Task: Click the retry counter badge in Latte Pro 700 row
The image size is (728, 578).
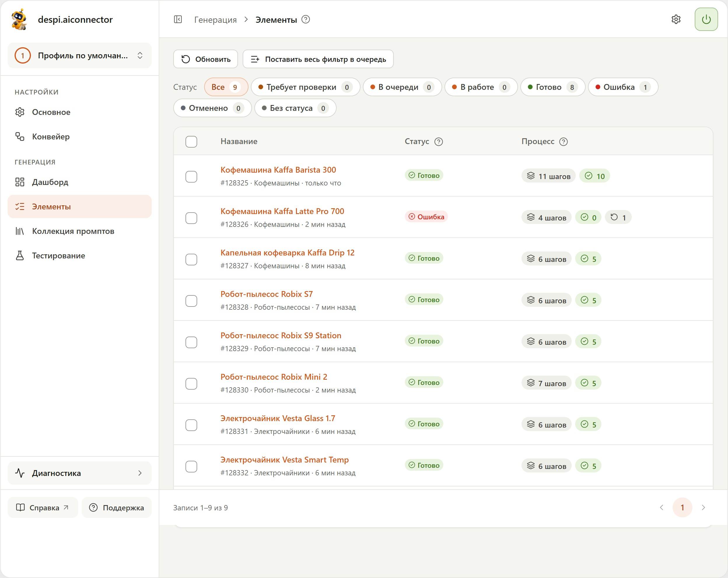Action: pos(618,218)
